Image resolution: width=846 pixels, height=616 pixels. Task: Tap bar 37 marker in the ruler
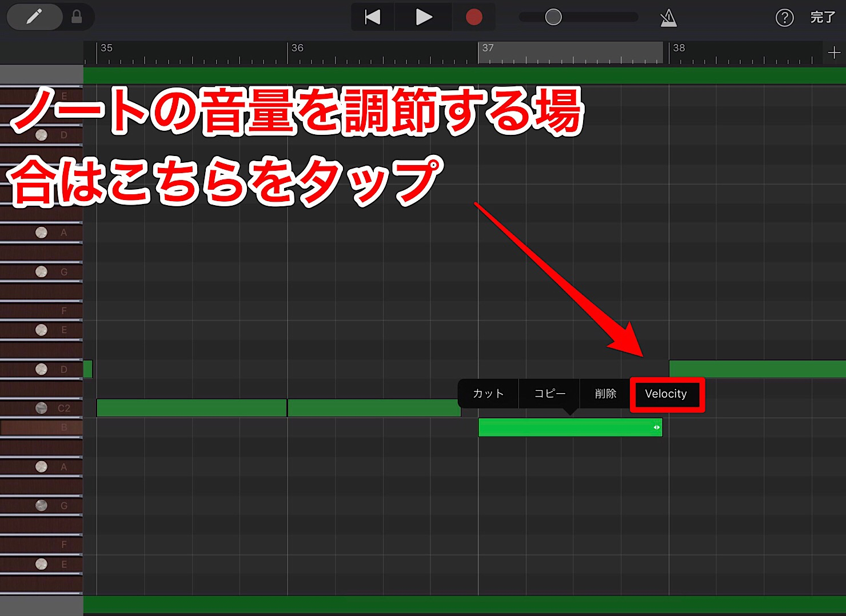(488, 48)
